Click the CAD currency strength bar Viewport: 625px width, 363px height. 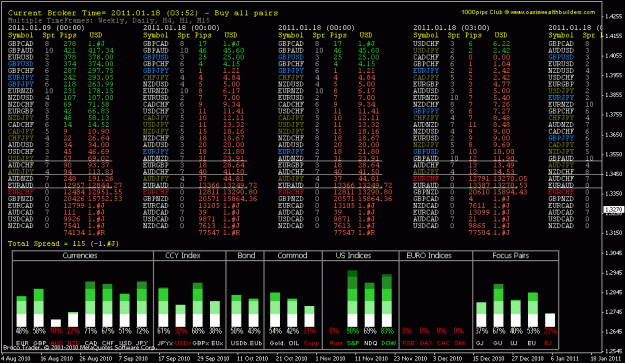pos(90,304)
